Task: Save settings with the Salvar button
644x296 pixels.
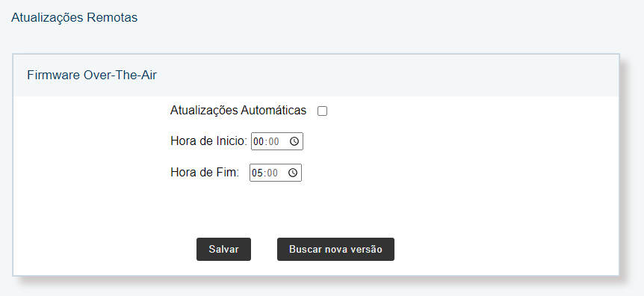Action: 223,249
